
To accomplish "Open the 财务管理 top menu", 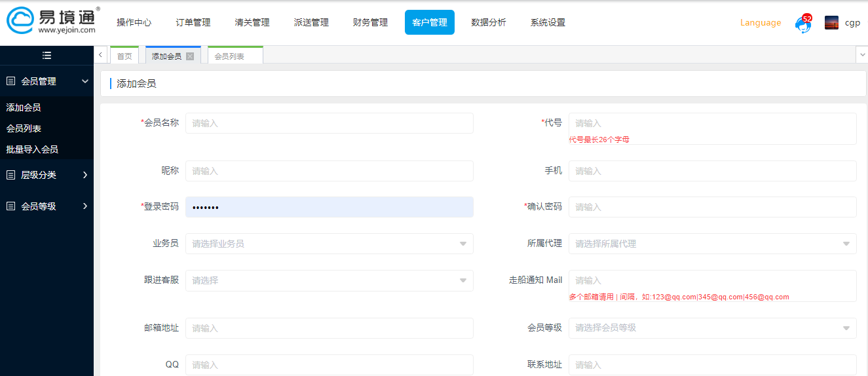I will [x=370, y=22].
